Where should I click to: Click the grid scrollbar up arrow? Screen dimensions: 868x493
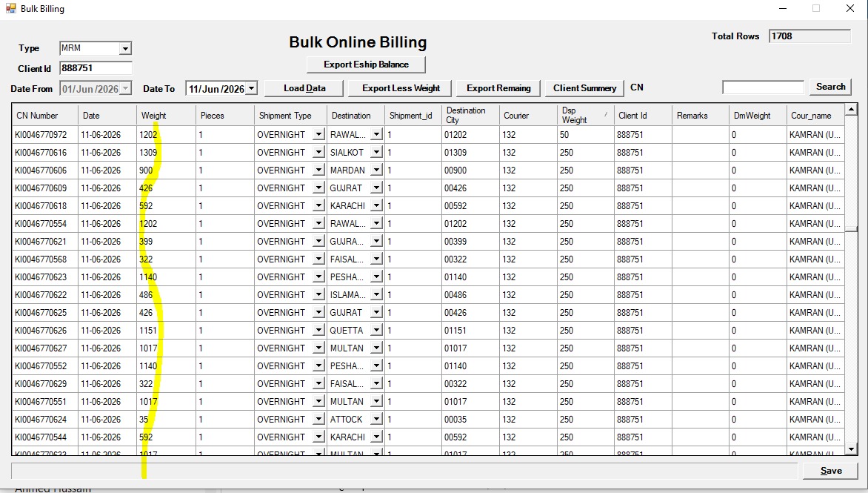click(852, 108)
